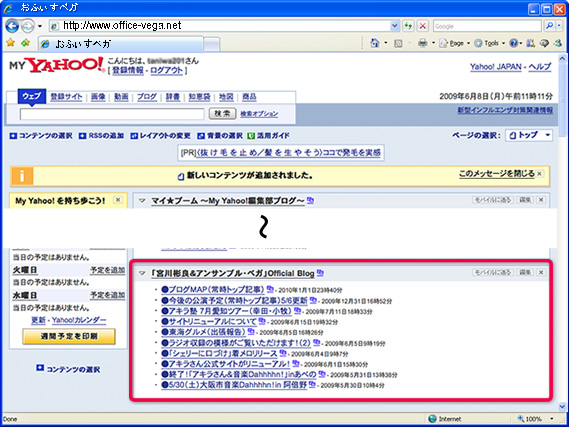The width and height of the screenshot is (569, 427).
Task: Click the Yahoo search text field
Action: [112, 114]
